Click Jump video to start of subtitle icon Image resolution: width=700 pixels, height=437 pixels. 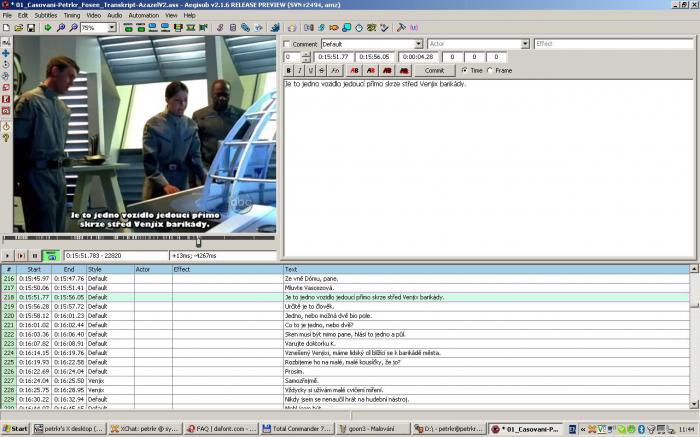coord(128,28)
